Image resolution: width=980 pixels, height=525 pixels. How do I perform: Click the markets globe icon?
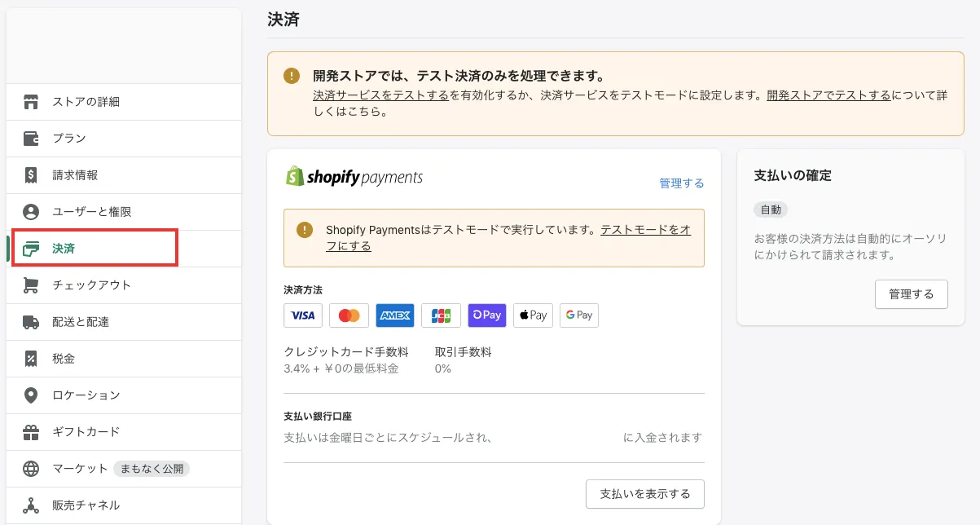(31, 469)
